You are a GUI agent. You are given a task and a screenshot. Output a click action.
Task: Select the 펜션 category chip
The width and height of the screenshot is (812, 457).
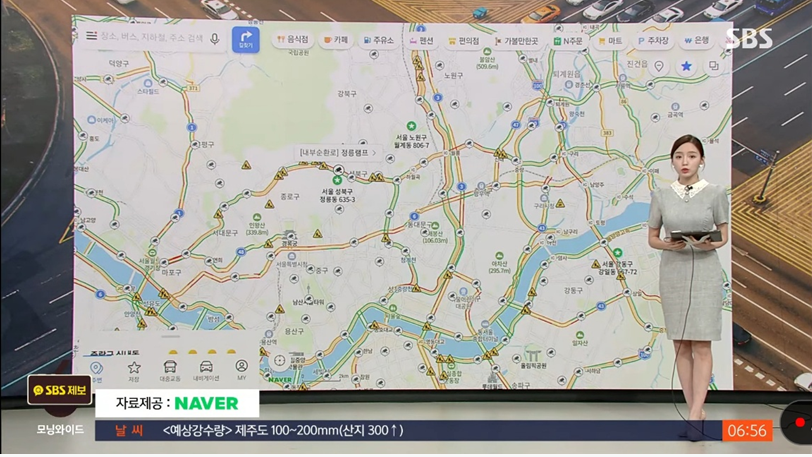[x=422, y=40]
